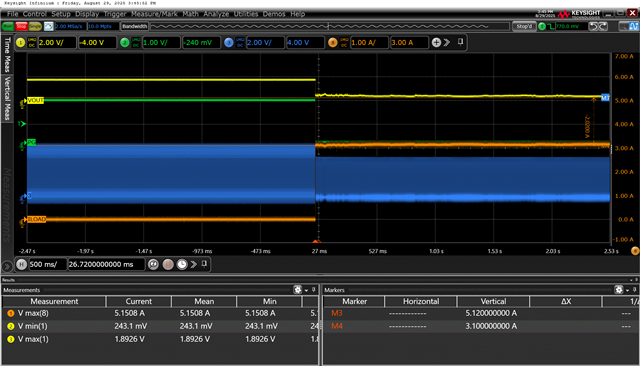Click the redo arrow icon

pyautogui.click(x=603, y=27)
